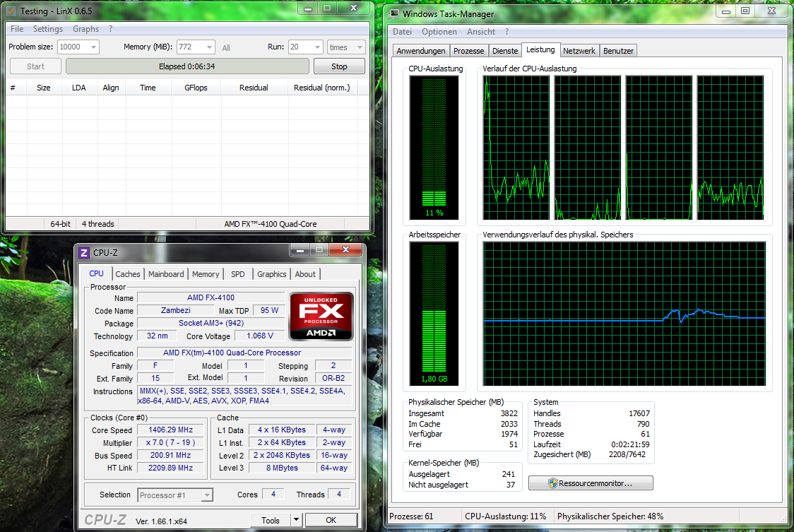Open Datei menu in Task-Manager
794x532 pixels.
[x=402, y=31]
